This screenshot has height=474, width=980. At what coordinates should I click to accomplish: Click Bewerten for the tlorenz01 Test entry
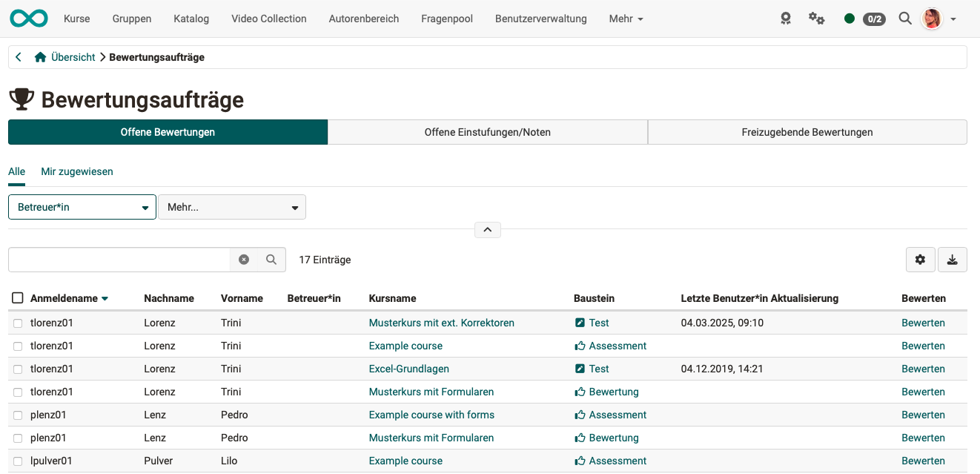(923, 323)
